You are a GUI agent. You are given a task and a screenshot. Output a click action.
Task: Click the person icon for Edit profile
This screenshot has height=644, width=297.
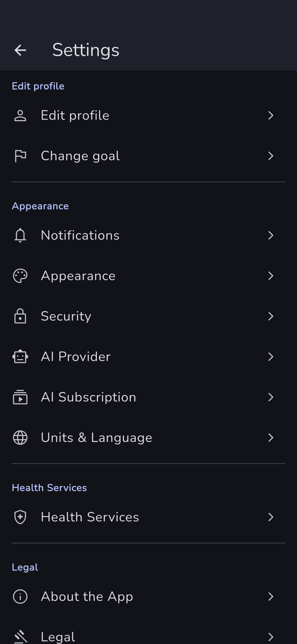coord(20,116)
